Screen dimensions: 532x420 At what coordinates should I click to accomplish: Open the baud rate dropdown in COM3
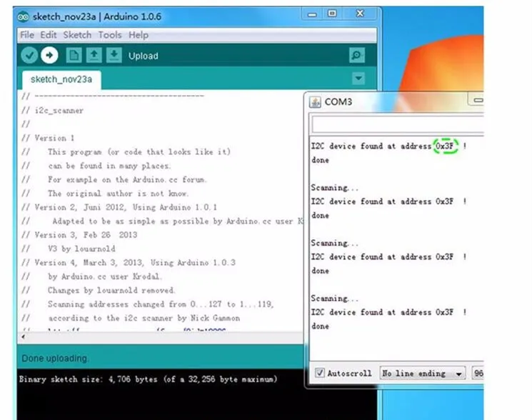(x=478, y=374)
